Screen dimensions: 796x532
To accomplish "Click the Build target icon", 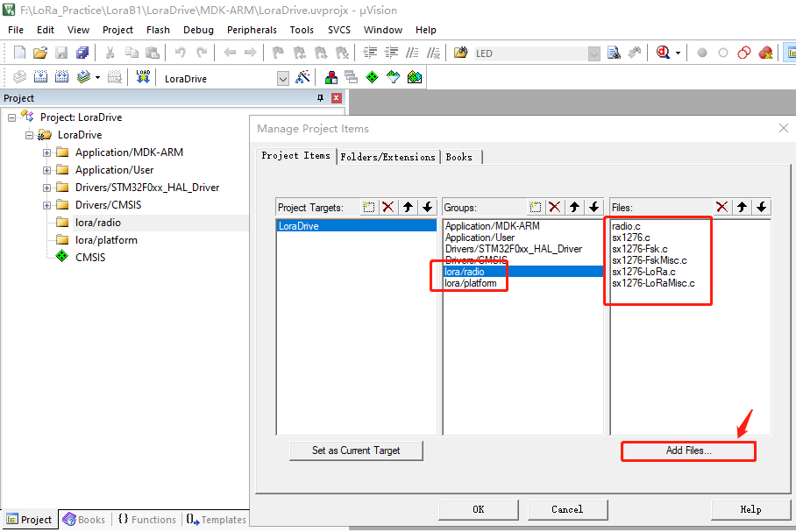I will click(x=40, y=77).
